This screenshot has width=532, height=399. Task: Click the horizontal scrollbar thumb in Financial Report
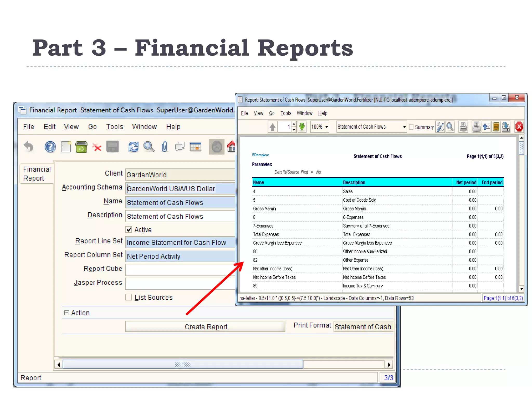click(183, 364)
